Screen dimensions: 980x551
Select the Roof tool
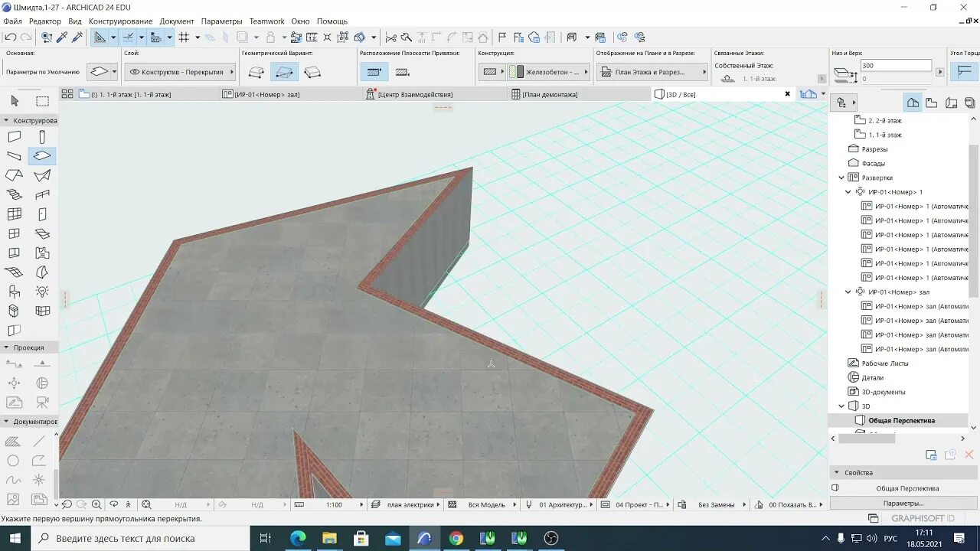[x=14, y=175]
